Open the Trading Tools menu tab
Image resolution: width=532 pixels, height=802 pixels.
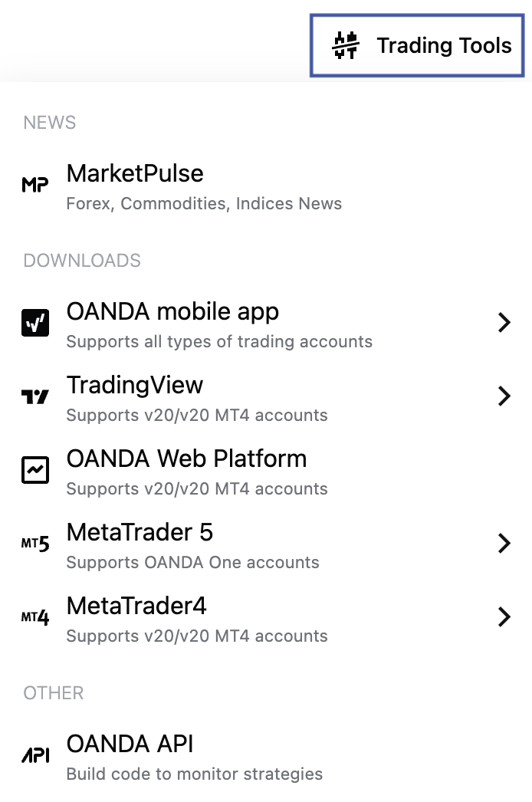(x=417, y=45)
